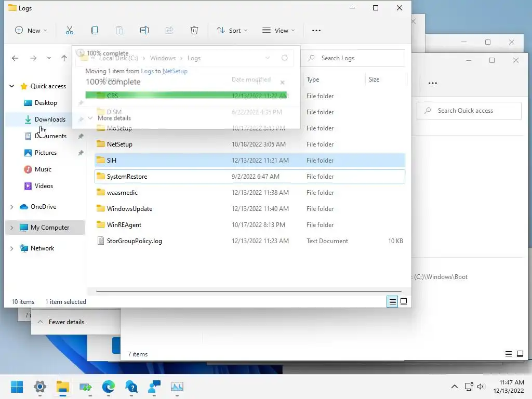Click Search Quick access field in background window
The height and width of the screenshot is (399, 532).
tap(469, 111)
